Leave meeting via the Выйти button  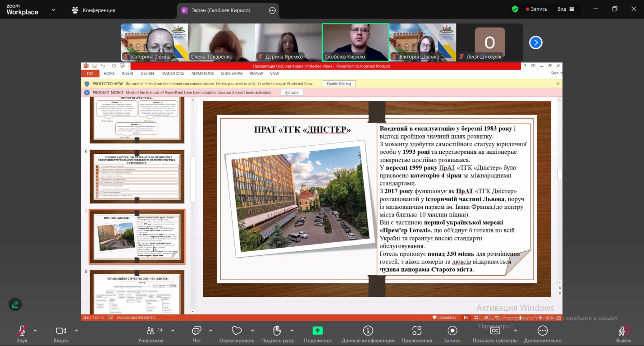tap(623, 334)
